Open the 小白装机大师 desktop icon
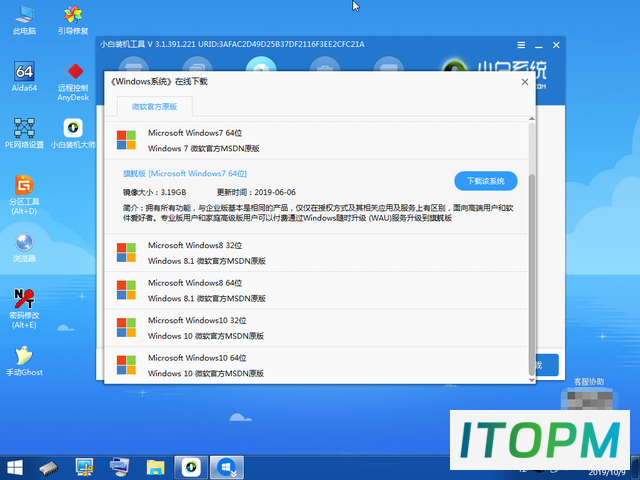640x480 pixels. 73,133
